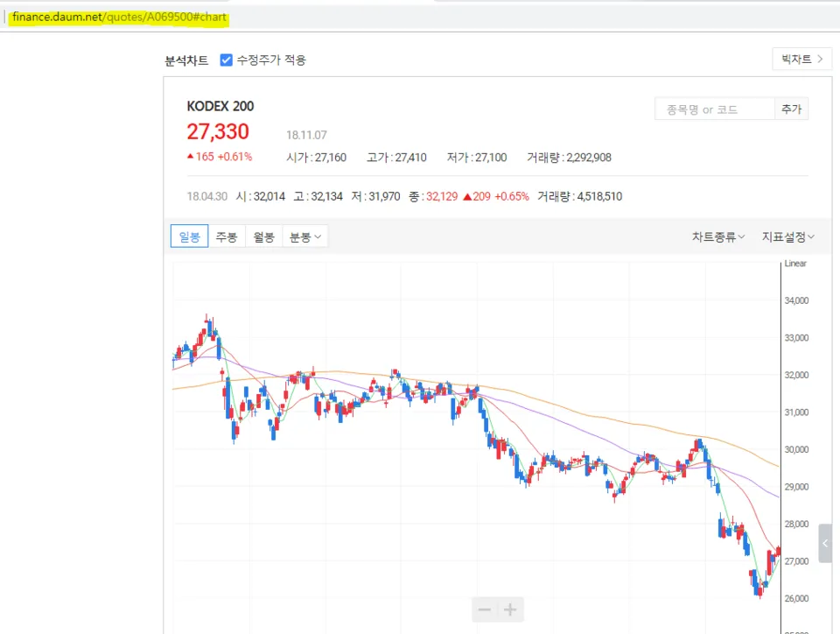Click the Linear scale label
Image resolution: width=840 pixels, height=634 pixels.
coord(795,263)
